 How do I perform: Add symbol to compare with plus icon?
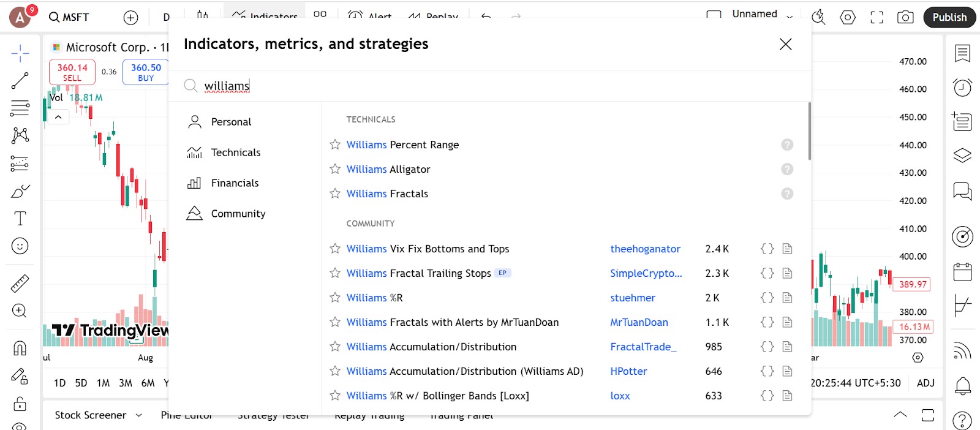130,18
